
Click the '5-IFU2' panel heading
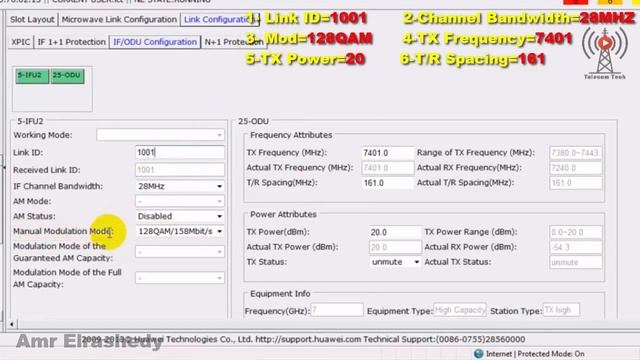tap(30, 121)
